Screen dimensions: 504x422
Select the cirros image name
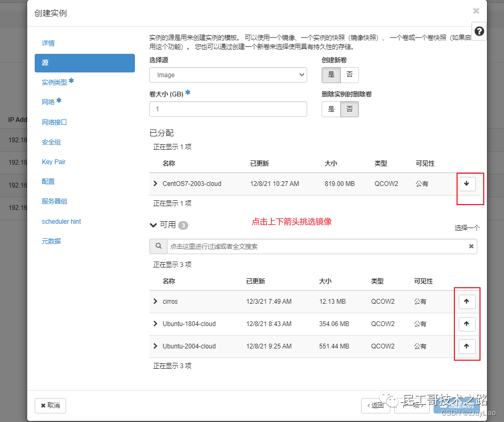[x=170, y=301]
